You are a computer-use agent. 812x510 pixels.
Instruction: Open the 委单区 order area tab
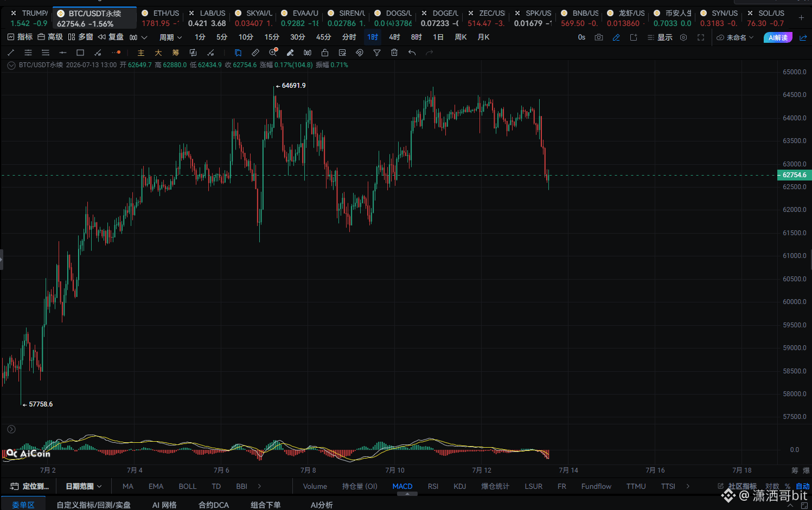23,505
